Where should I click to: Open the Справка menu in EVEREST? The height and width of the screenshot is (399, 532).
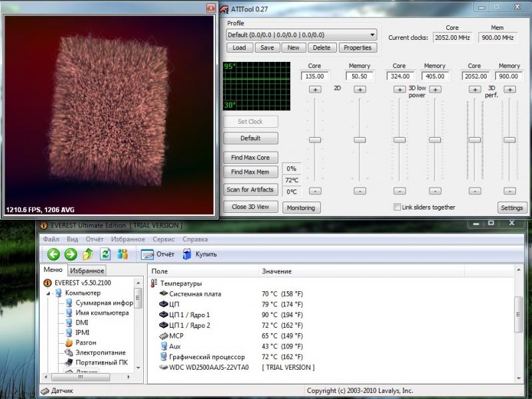point(195,239)
